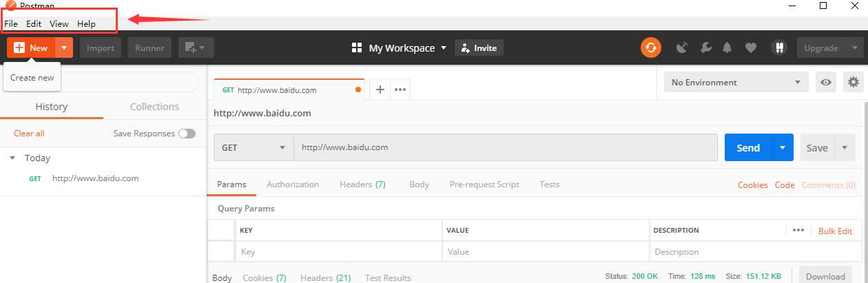The height and width of the screenshot is (283, 868).
Task: Select the Authorization request tab
Action: pos(293,185)
